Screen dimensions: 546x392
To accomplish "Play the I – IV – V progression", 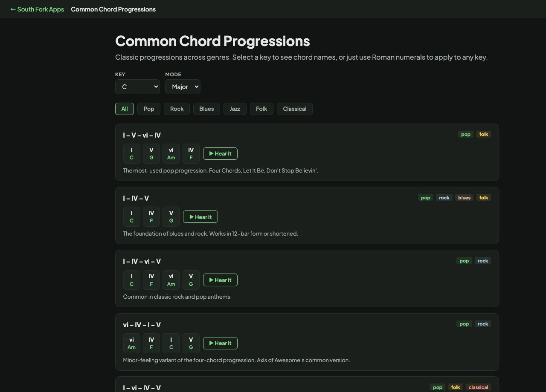I will tap(200, 217).
